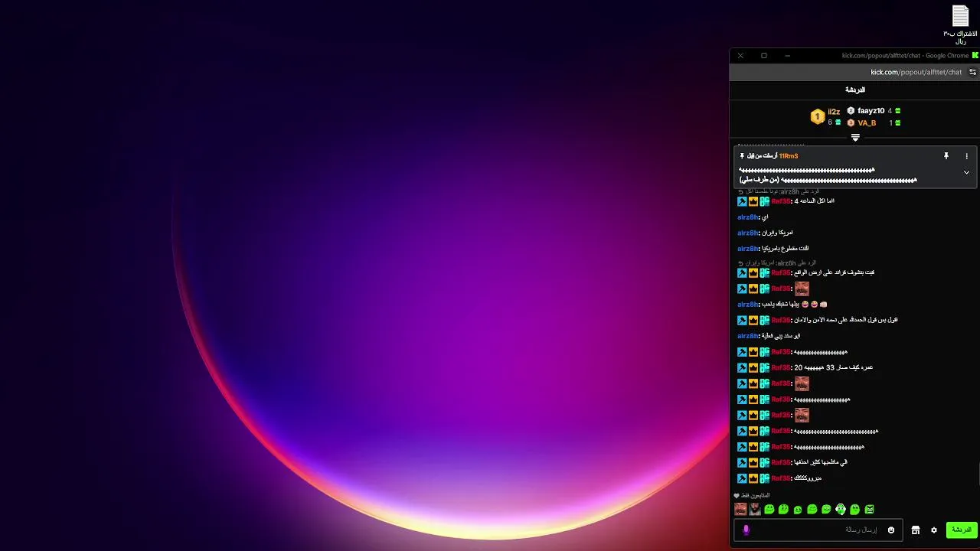The width and height of the screenshot is (980, 551).
Task: Insert the first green blob emote after the face emotes
Action: [769, 509]
